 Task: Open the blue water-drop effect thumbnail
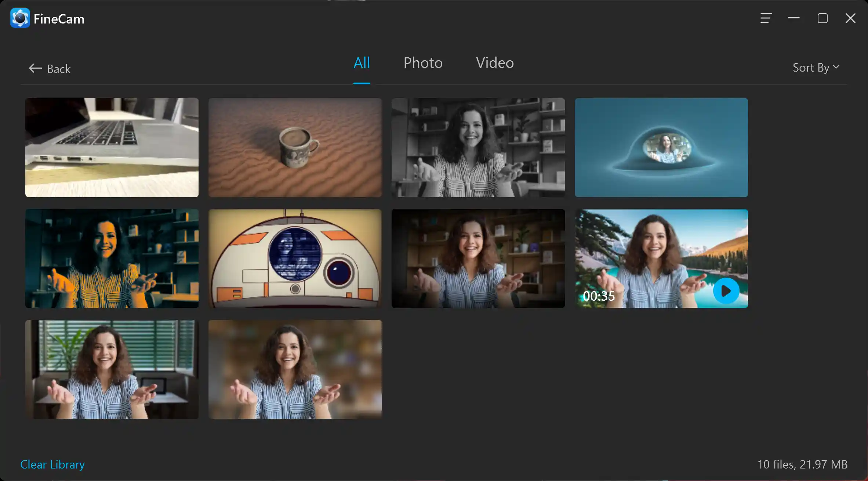point(661,147)
